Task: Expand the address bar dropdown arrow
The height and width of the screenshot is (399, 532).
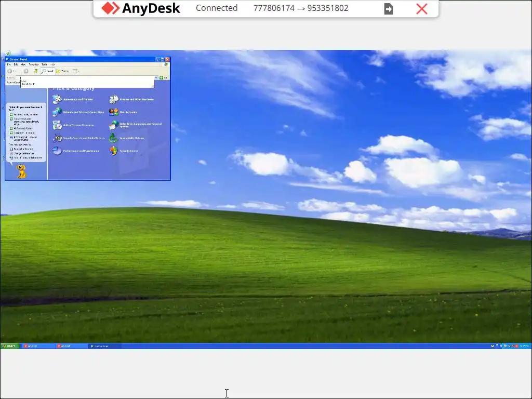Action: 156,78
